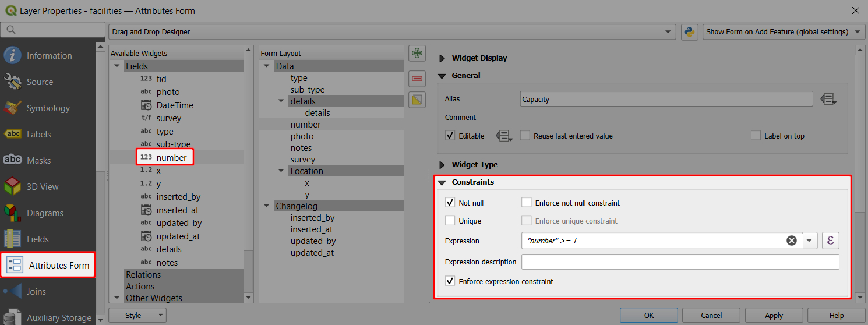This screenshot has height=325, width=868.
Task: Toggle the Editable checkbox
Action: (x=450, y=136)
